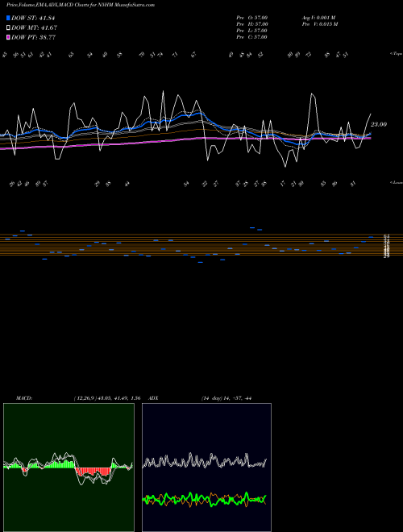Click the Avg V: 0.001 M value
The image size is (403, 532).
point(319,18)
